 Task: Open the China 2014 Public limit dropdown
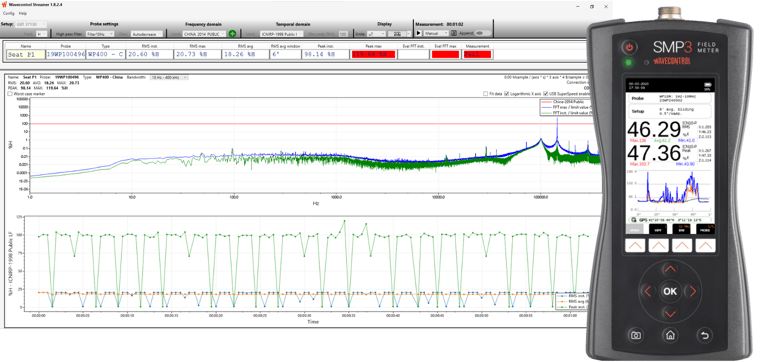[x=205, y=34]
